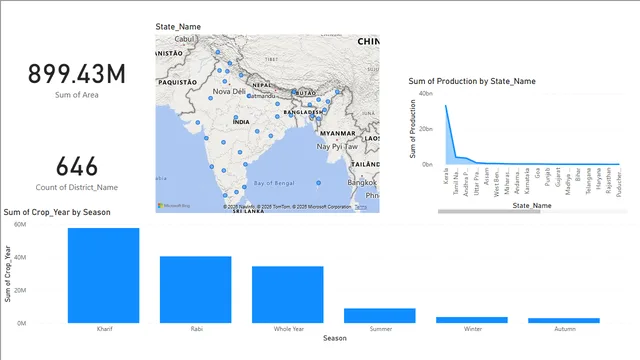Select the Summer bar in season chart
This screenshot has height=360, width=640.
point(380,316)
